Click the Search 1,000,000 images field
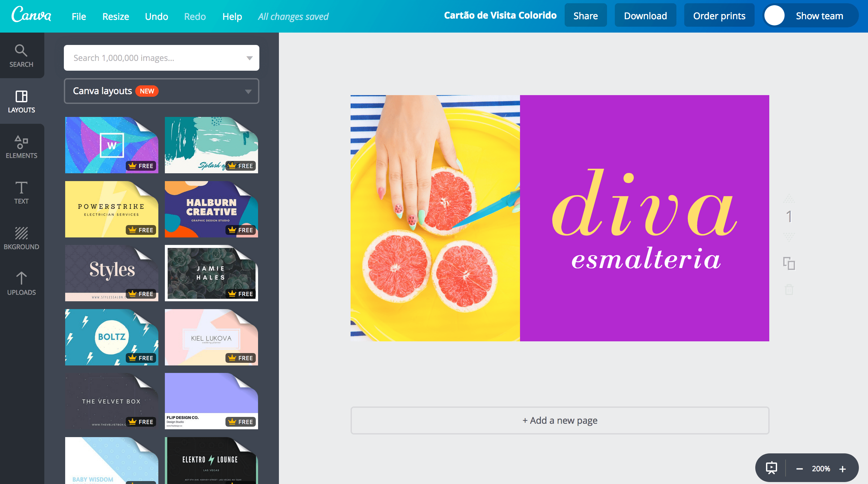 (x=161, y=58)
